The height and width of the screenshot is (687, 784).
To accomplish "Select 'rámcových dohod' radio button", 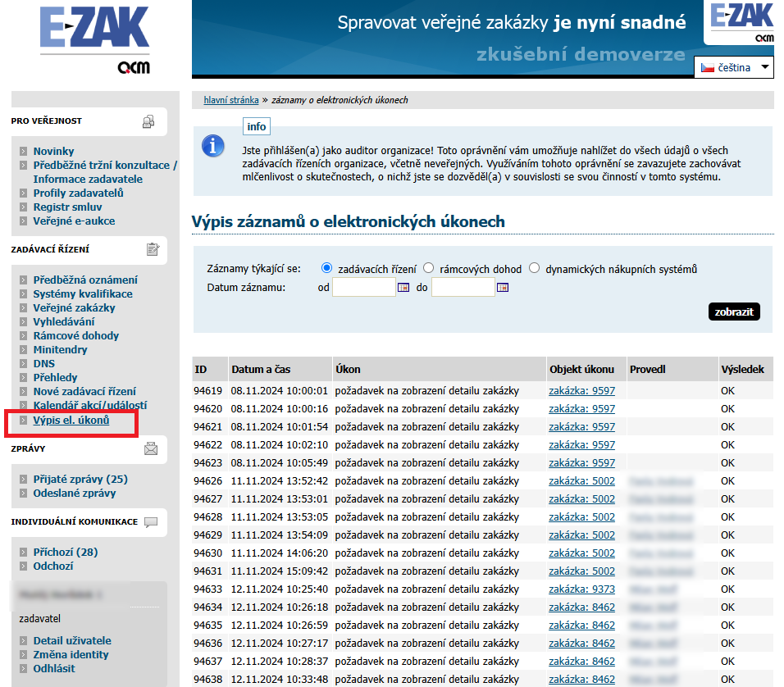I will click(429, 268).
